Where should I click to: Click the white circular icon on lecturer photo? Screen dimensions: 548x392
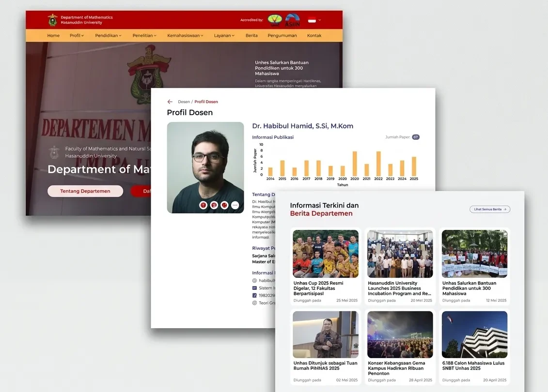point(235,205)
